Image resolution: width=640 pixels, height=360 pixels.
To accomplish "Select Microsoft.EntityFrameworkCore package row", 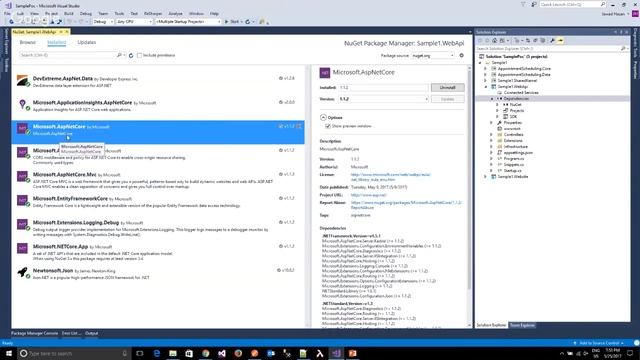I will 158,204.
